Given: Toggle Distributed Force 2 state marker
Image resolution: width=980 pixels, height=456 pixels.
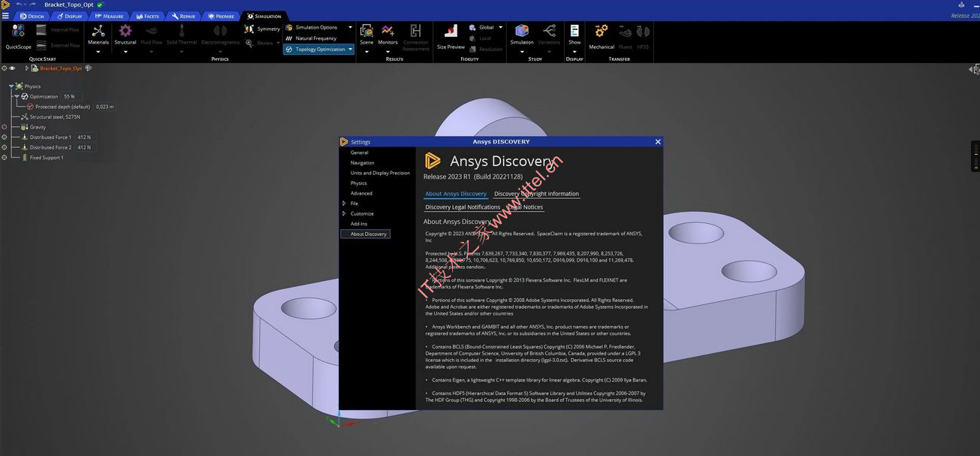Looking at the screenshot, I should [x=5, y=147].
